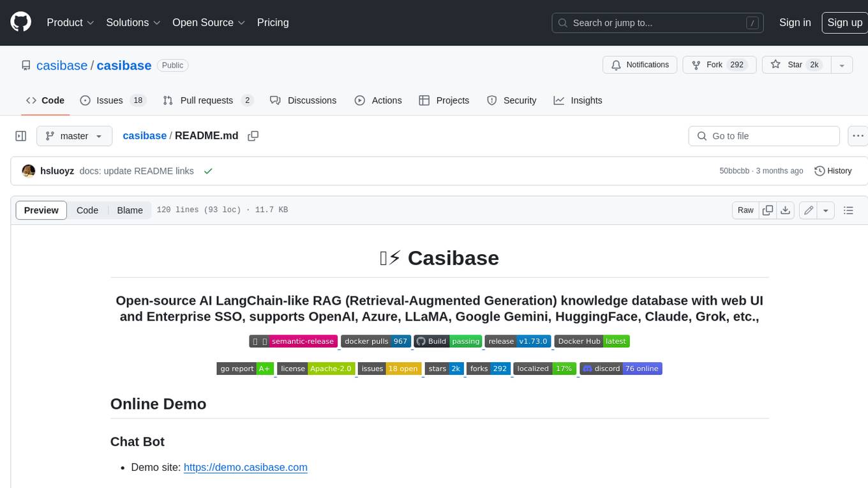Expand more edit options dropdown
The height and width of the screenshot is (488, 868).
pos(826,210)
